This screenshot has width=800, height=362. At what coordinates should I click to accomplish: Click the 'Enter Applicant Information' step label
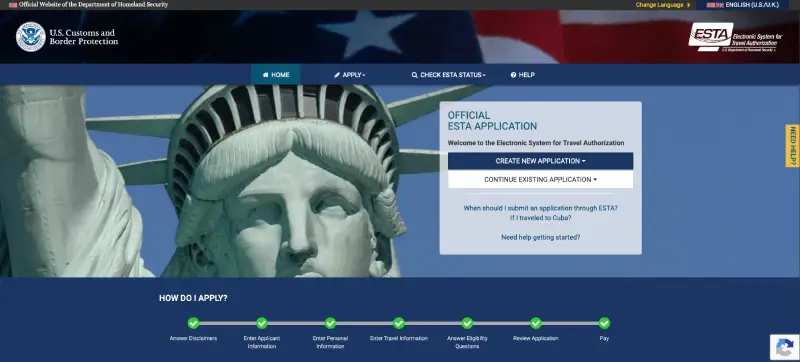pyautogui.click(x=262, y=342)
